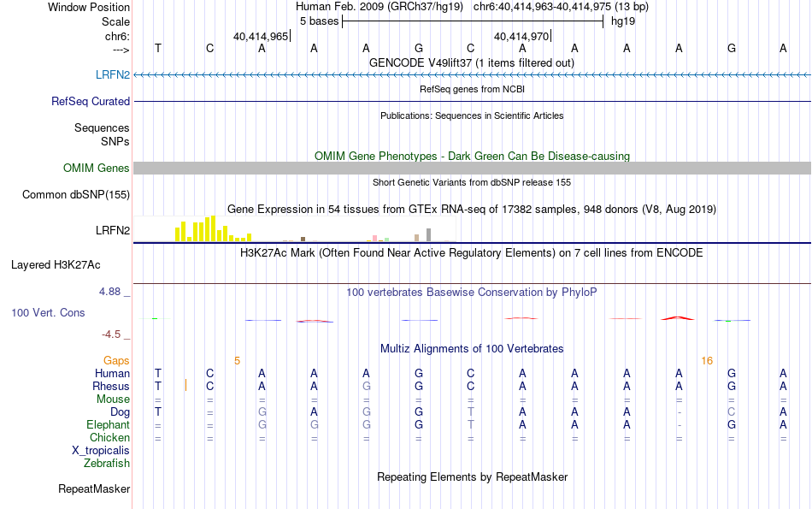Click the OMIM Gene Phenotypes track title

tap(472, 156)
